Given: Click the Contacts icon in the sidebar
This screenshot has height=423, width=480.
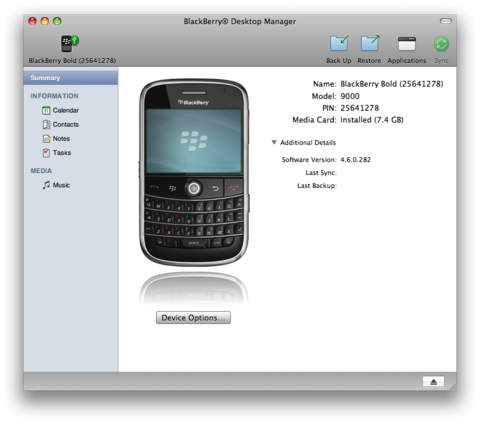Looking at the screenshot, I should coord(46,124).
